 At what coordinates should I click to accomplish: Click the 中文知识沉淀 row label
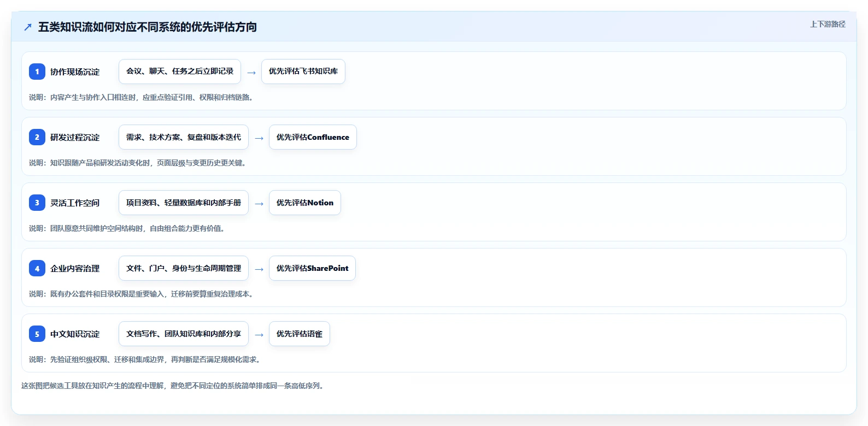click(75, 334)
